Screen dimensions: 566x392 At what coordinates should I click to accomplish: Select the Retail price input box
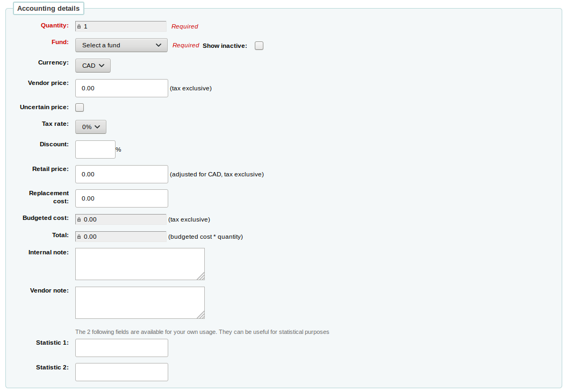(121, 174)
